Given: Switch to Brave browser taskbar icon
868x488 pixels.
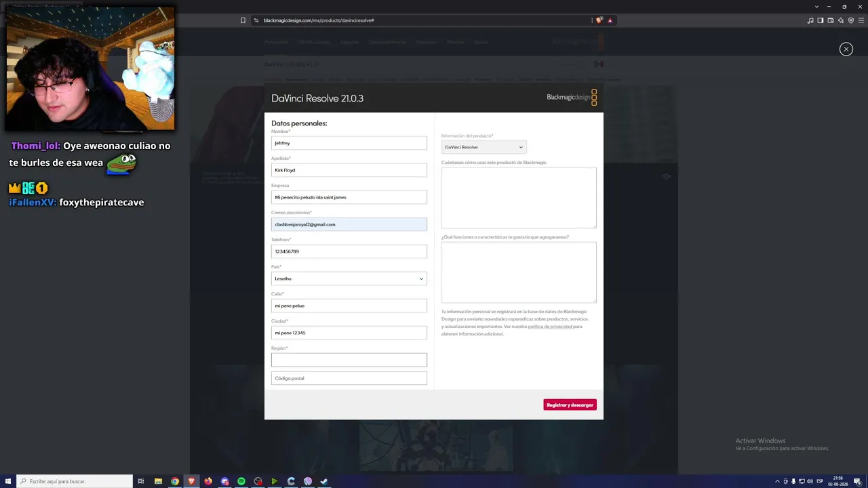Looking at the screenshot, I should [x=191, y=481].
